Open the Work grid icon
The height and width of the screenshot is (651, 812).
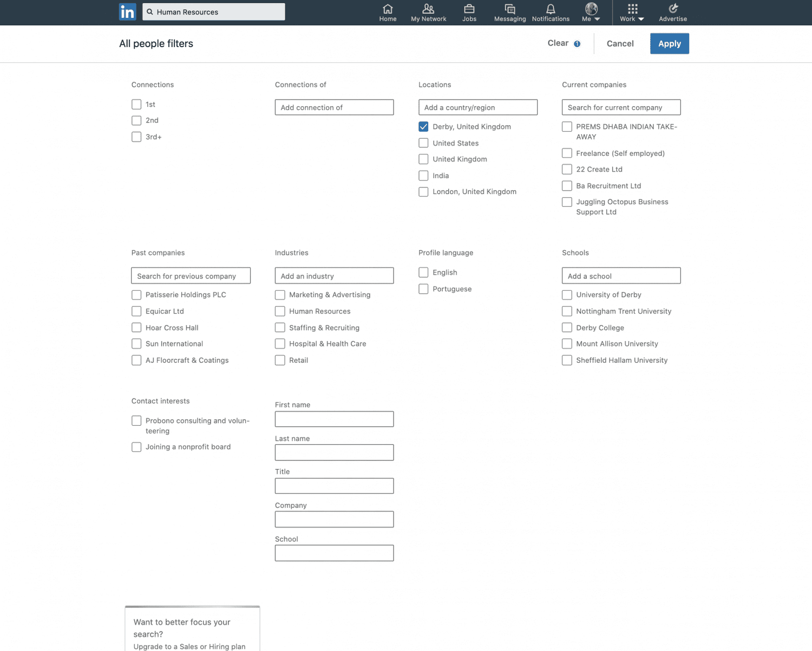pyautogui.click(x=632, y=9)
